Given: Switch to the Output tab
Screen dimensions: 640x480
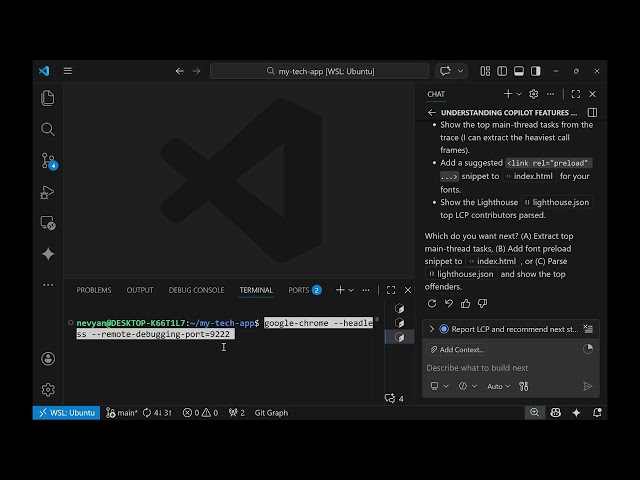Looking at the screenshot, I should tap(140, 290).
